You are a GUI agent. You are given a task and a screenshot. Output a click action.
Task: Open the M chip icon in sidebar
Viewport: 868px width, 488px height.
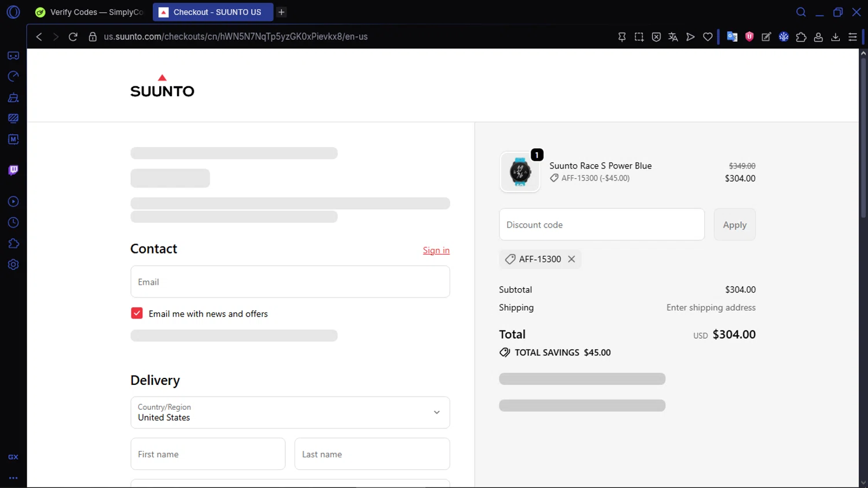13,140
